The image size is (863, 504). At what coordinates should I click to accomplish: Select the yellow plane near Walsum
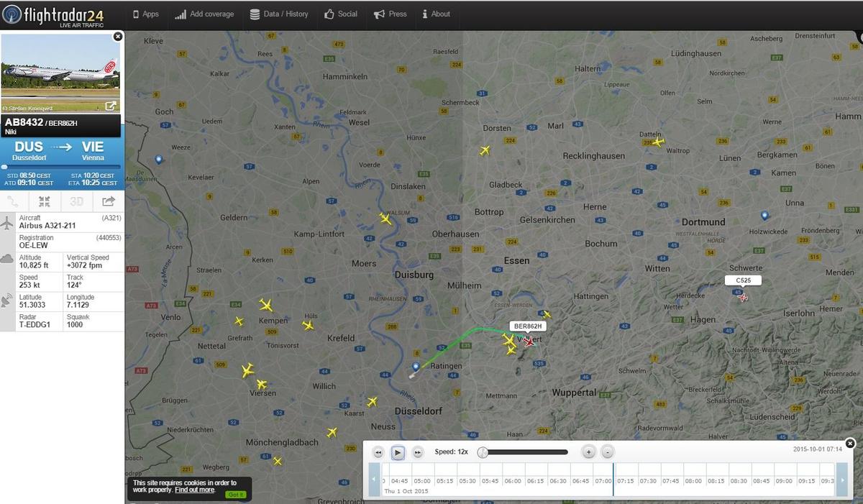tap(385, 219)
